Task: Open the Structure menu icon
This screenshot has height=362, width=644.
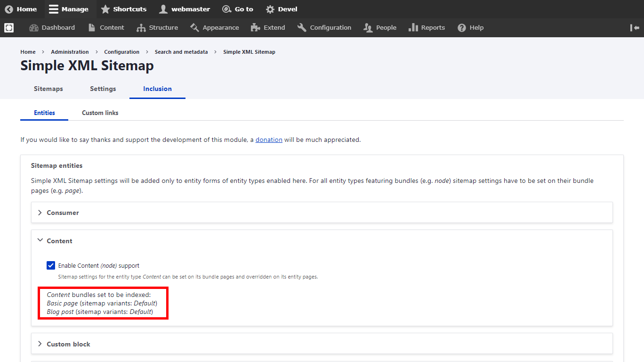Action: 141,28
